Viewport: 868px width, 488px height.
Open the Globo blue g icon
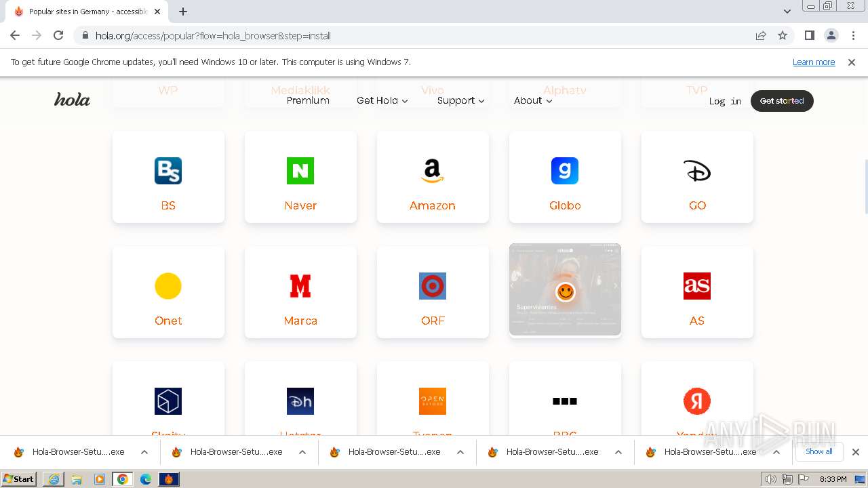pos(565,171)
